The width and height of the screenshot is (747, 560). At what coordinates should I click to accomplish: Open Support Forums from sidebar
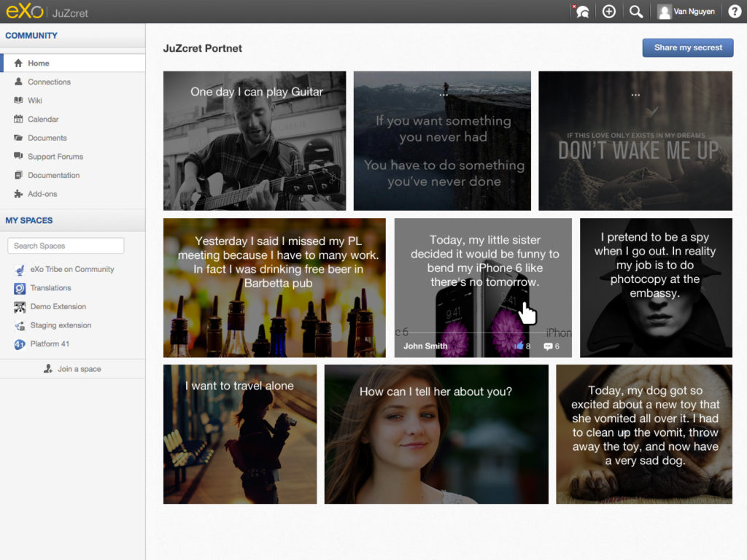pos(55,157)
